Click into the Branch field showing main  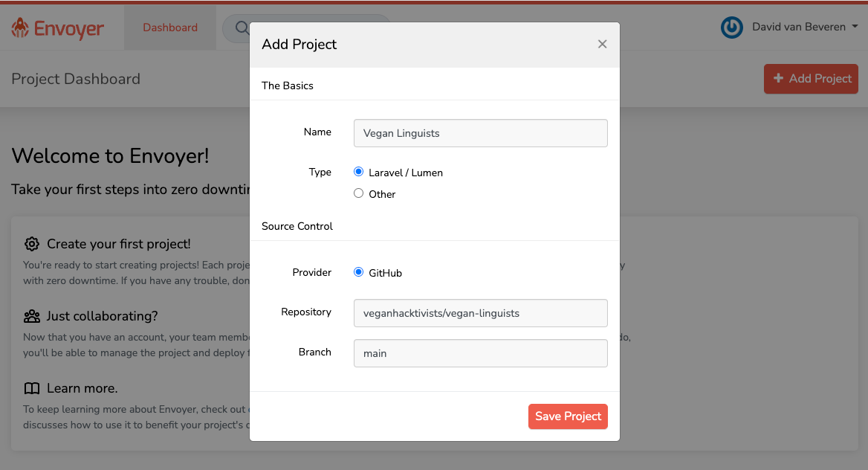(x=480, y=353)
